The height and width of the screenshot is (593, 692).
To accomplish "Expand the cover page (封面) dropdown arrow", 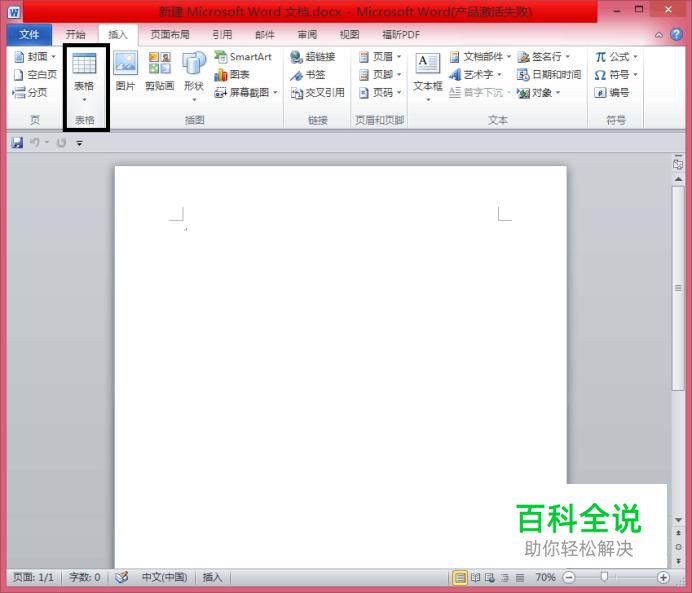I will [x=53, y=56].
